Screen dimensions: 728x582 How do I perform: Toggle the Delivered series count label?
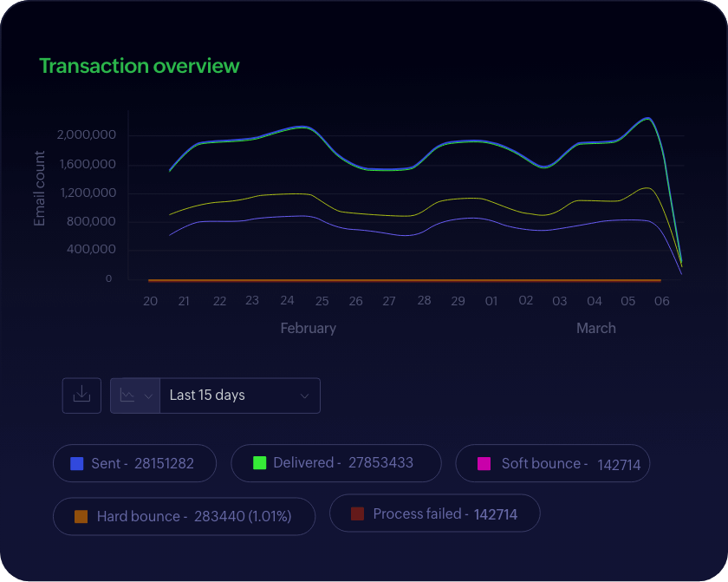[343, 463]
